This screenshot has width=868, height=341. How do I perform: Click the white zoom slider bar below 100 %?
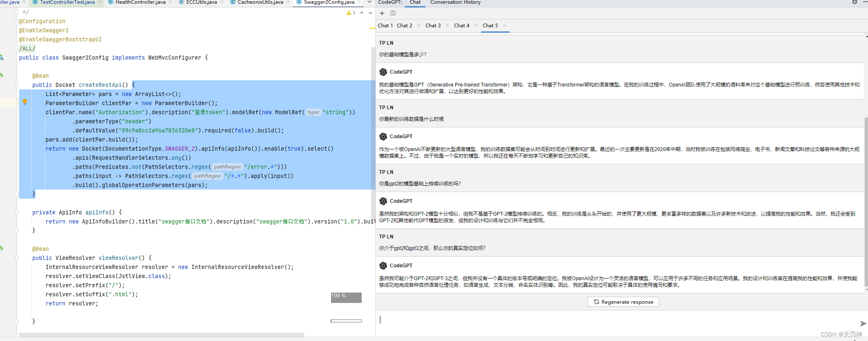[346, 321]
